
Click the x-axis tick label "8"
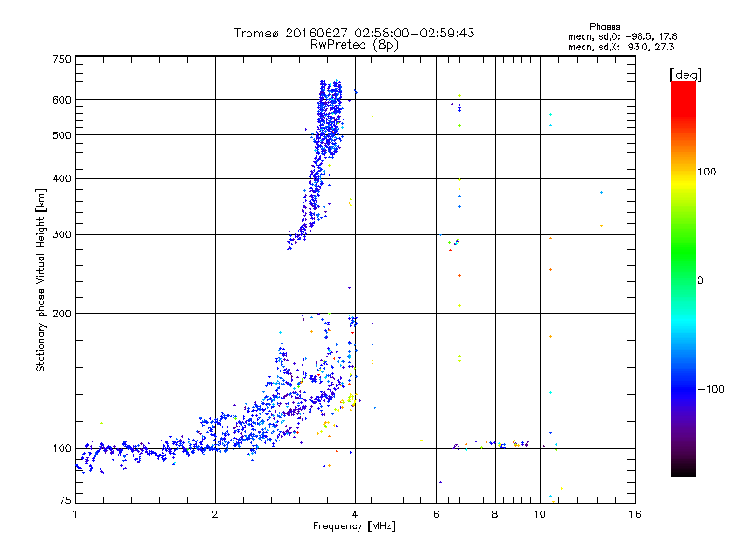pos(495,514)
